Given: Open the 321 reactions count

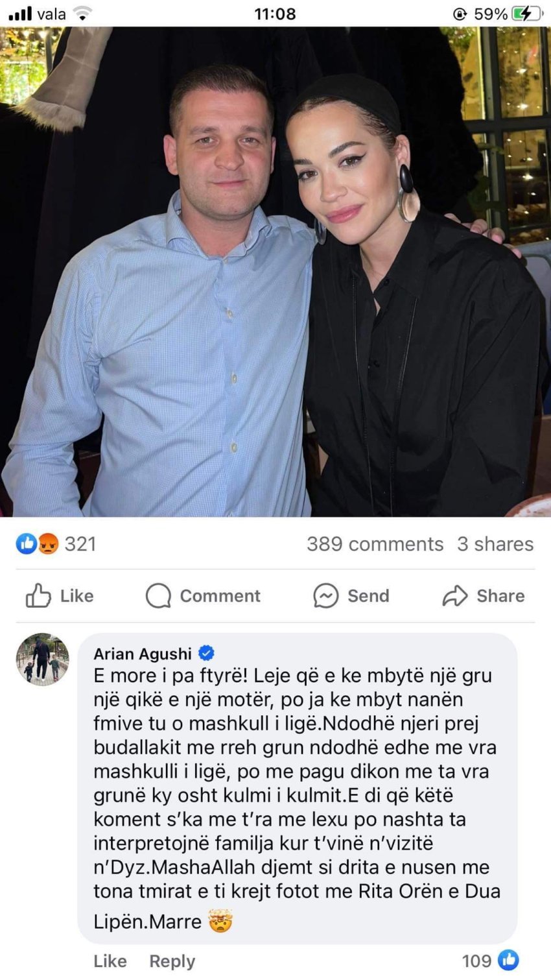Looking at the screenshot, I should 80,544.
